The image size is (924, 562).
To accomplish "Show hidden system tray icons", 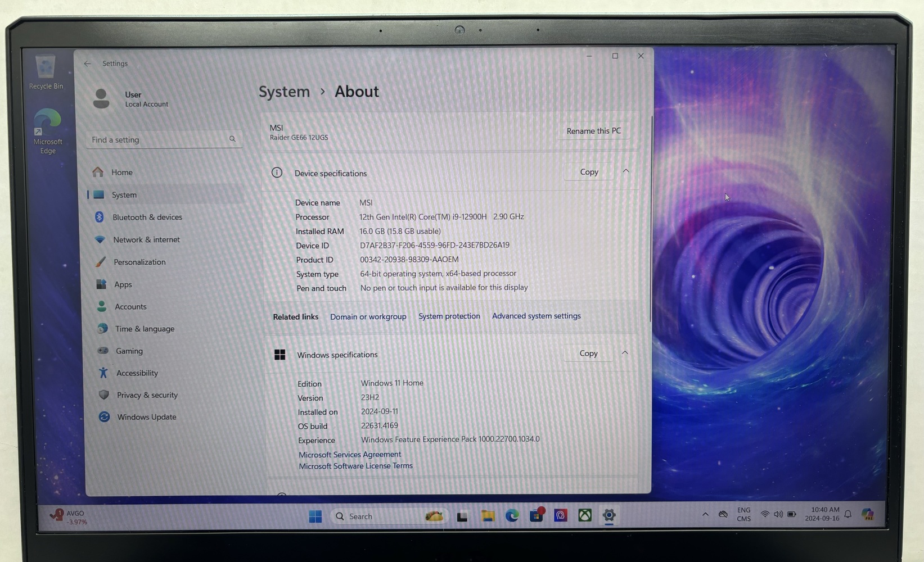I will 705,514.
